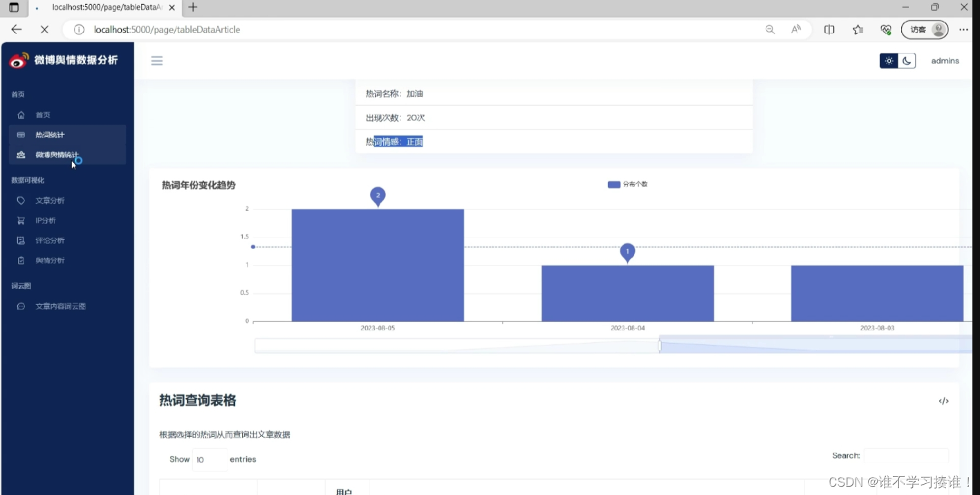This screenshot has height=495, width=980.
Task: Toggle 分布个数 legend series on chart
Action: 627,185
